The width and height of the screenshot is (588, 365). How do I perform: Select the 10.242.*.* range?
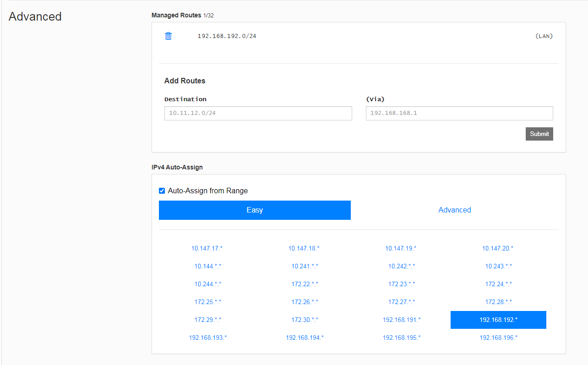pyautogui.click(x=401, y=266)
